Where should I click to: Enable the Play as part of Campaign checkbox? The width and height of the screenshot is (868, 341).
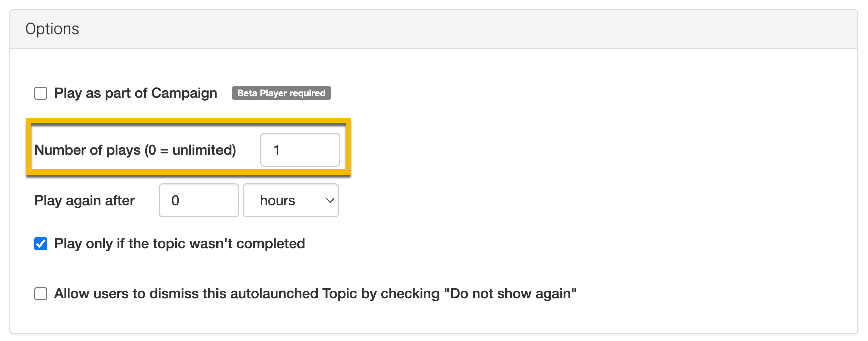pos(41,93)
